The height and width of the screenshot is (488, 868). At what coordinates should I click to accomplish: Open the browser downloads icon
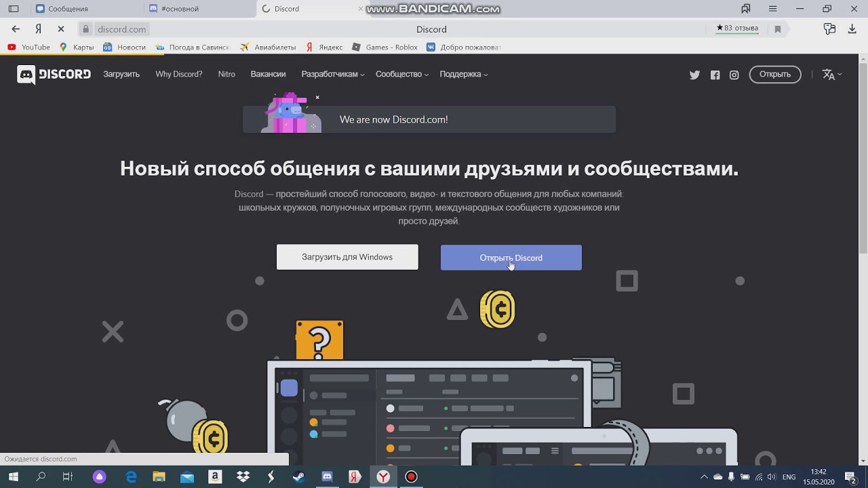coord(852,29)
